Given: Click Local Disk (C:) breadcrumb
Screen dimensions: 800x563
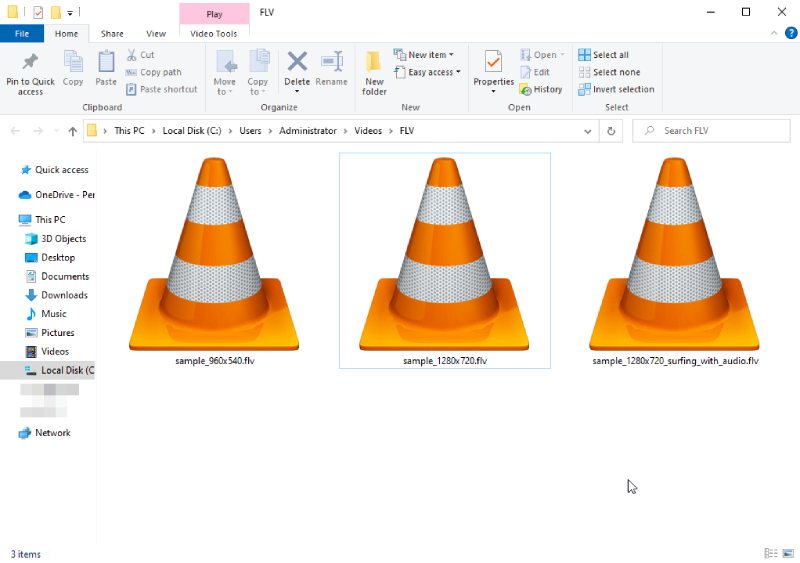Looking at the screenshot, I should pyautogui.click(x=192, y=131).
